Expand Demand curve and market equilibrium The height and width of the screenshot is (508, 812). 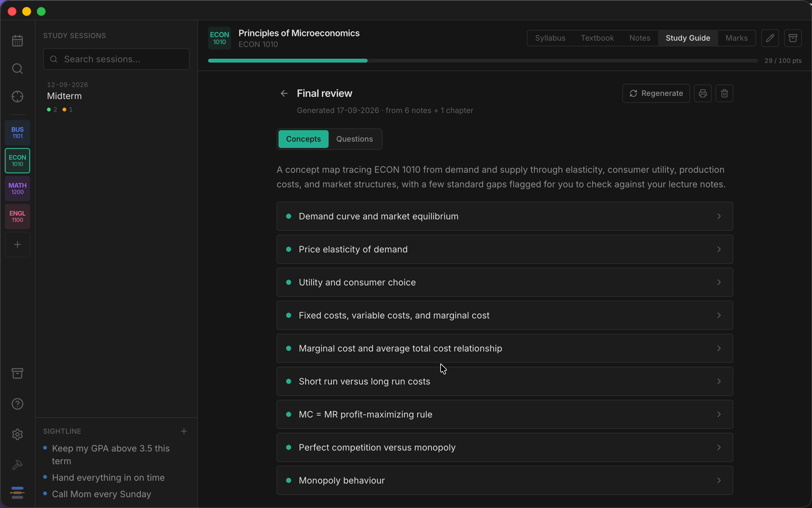point(505,216)
